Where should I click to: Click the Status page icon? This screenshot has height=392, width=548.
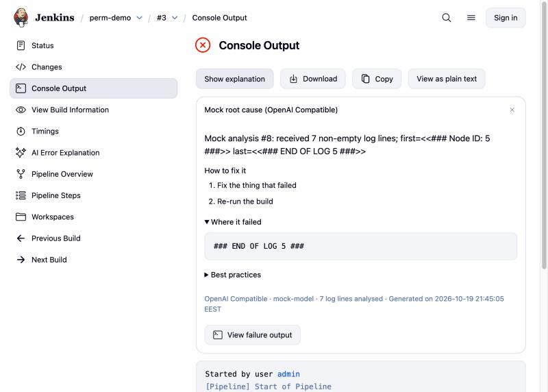(x=21, y=45)
